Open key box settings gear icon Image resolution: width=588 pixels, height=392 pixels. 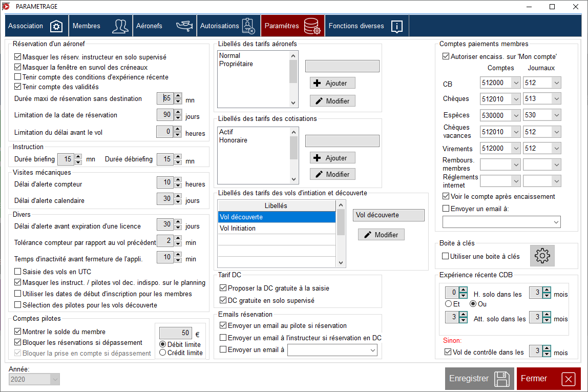point(542,256)
